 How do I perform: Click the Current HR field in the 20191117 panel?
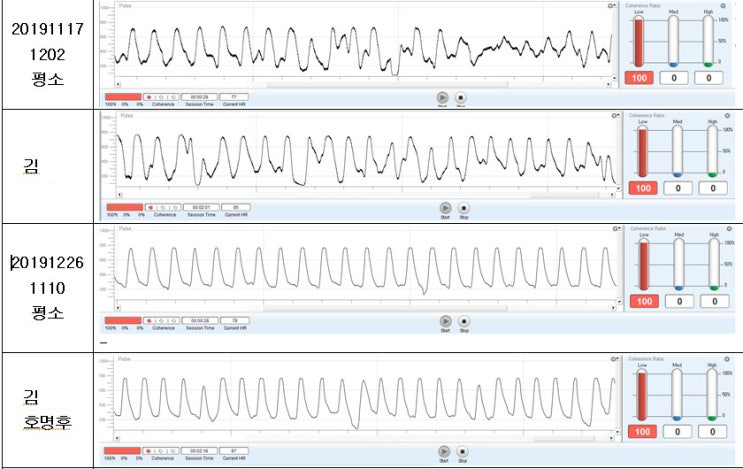[234, 97]
